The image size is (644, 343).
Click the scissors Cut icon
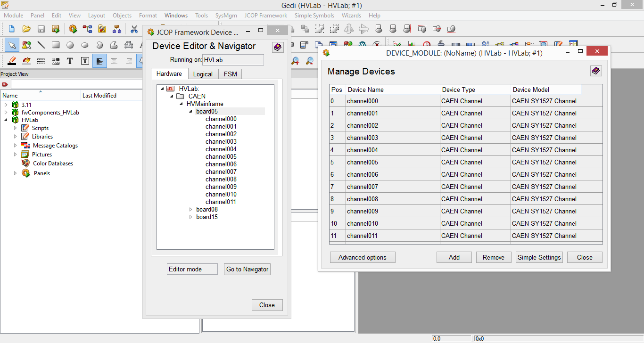coord(134,29)
